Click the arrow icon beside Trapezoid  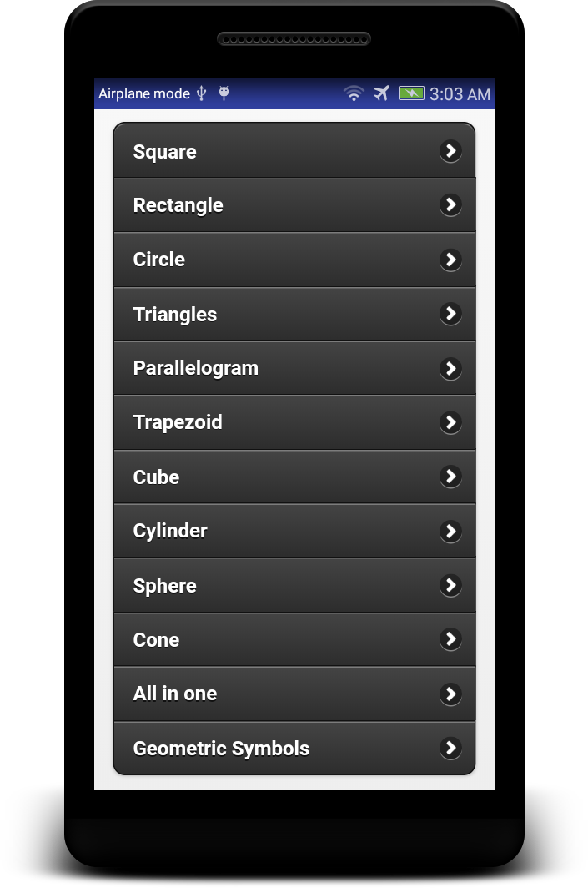450,422
